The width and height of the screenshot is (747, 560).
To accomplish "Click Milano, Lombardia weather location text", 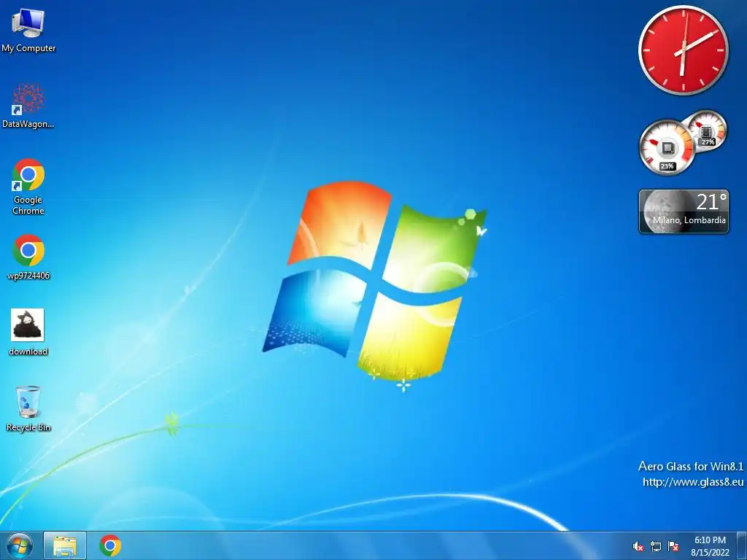I will click(x=689, y=220).
